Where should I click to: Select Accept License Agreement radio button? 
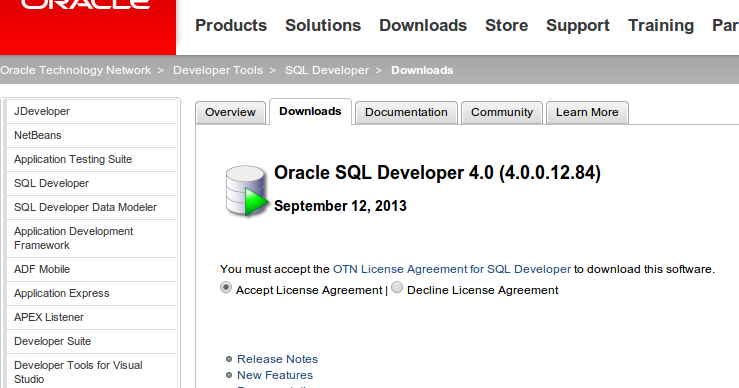(226, 288)
